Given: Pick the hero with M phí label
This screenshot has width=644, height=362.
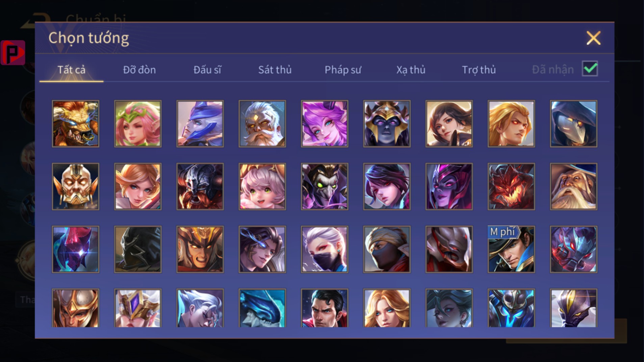Looking at the screenshot, I should pos(511,249).
